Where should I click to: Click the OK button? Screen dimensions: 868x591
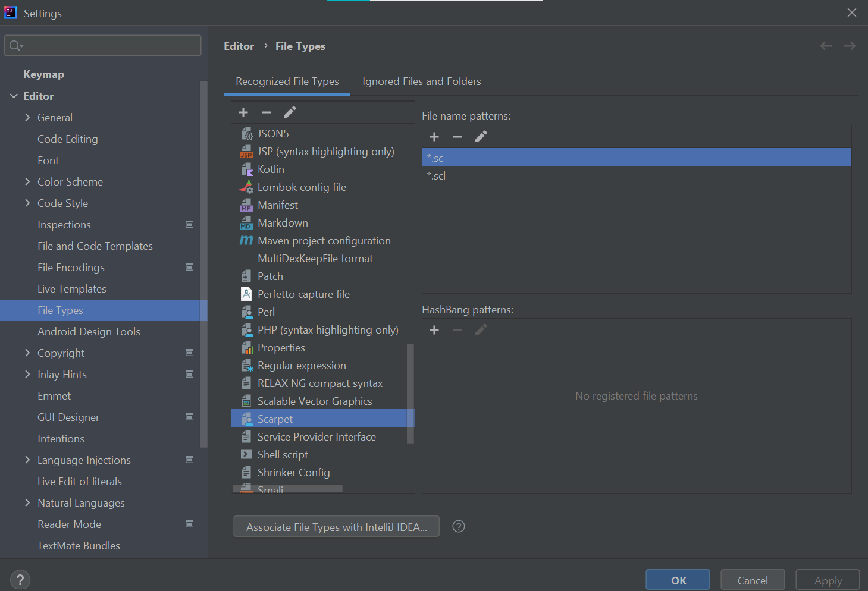tap(678, 580)
